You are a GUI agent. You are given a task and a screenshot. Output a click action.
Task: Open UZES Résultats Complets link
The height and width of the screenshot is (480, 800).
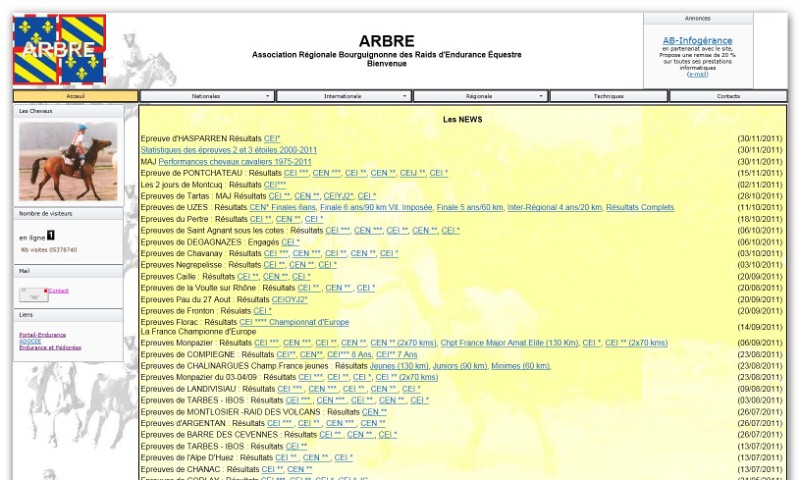[x=640, y=208]
